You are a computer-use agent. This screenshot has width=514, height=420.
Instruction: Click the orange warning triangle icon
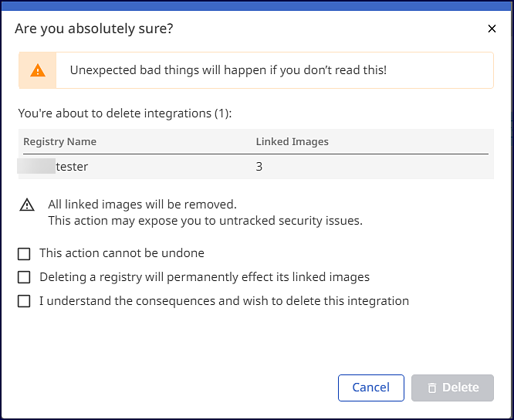click(38, 71)
